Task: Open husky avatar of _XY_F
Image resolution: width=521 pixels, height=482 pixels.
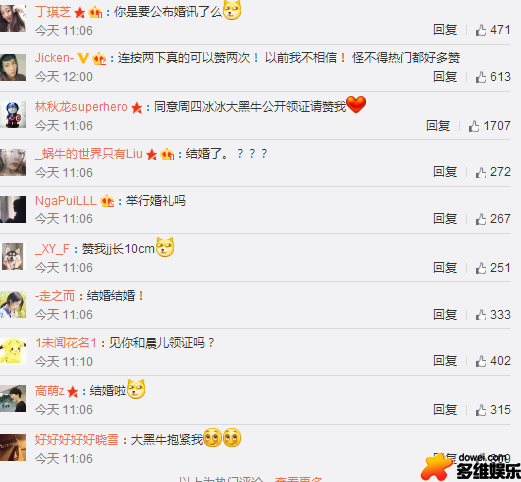Action: coord(13,256)
